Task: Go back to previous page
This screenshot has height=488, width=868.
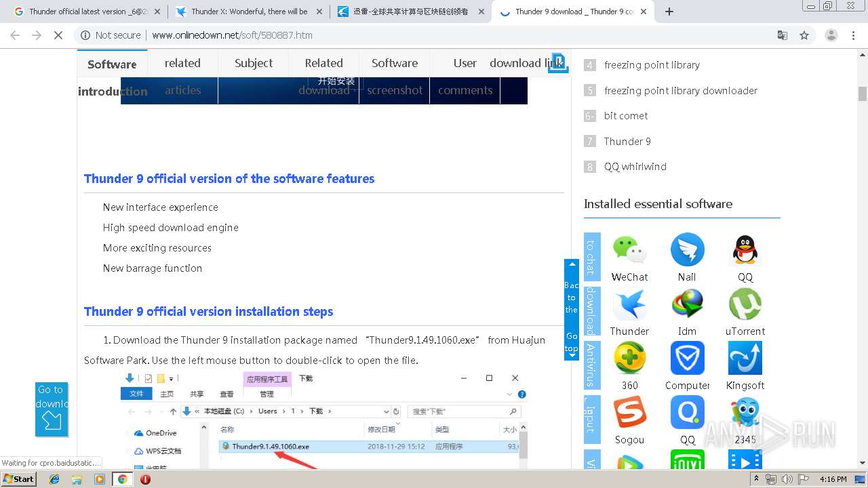Action: click(x=15, y=35)
